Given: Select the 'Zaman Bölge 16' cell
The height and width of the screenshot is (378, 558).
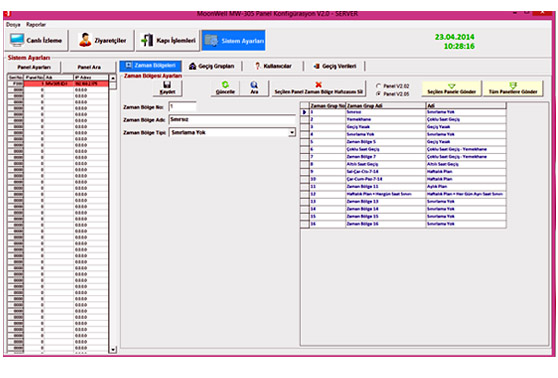Looking at the screenshot, I should (386, 224).
